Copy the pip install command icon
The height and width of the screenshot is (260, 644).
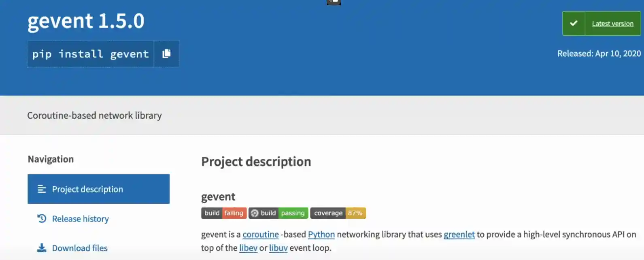pos(166,54)
